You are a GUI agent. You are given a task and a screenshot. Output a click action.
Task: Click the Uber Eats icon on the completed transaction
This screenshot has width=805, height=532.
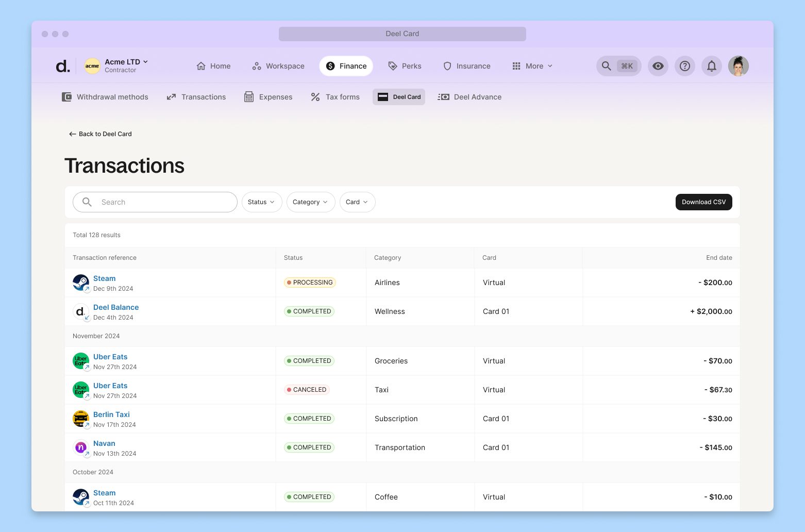[x=81, y=361]
